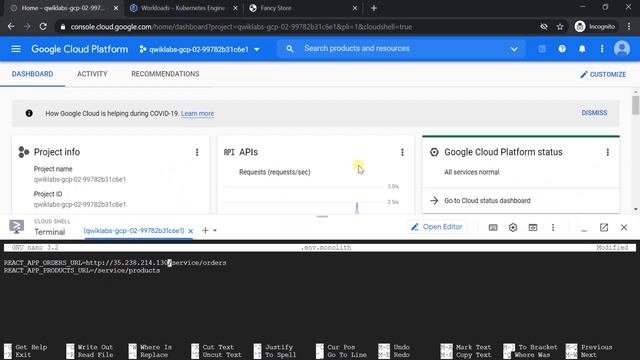640x360 pixels.
Task: Click the browser forward arrow
Action: [27, 27]
